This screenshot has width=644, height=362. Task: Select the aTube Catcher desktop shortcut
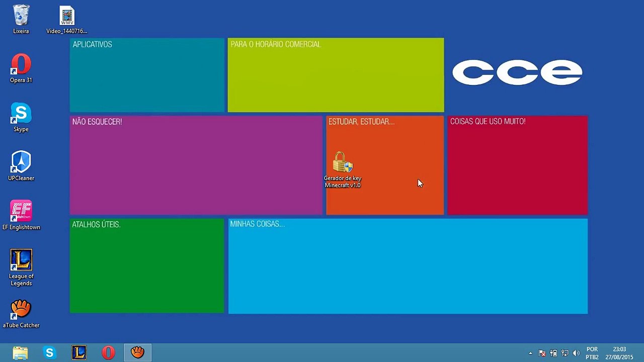21,314
